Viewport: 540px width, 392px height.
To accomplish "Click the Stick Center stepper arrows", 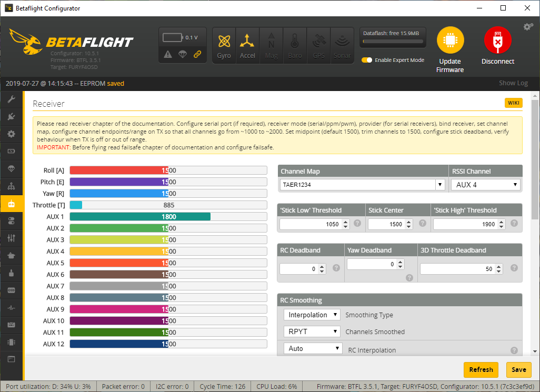I will point(409,224).
